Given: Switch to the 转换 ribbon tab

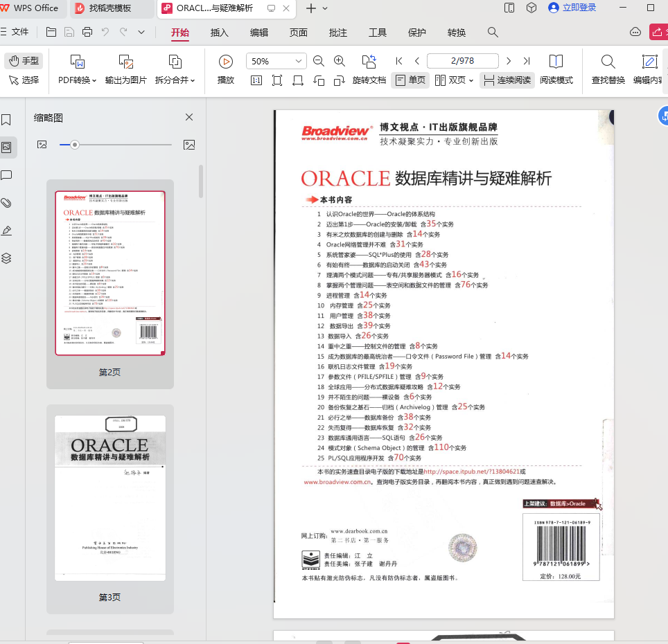Looking at the screenshot, I should [x=456, y=33].
